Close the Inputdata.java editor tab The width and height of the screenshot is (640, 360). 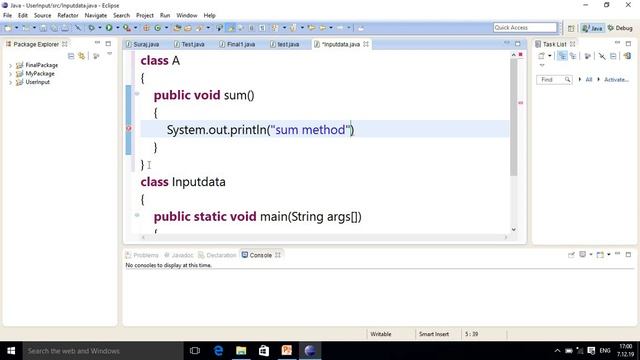point(366,44)
